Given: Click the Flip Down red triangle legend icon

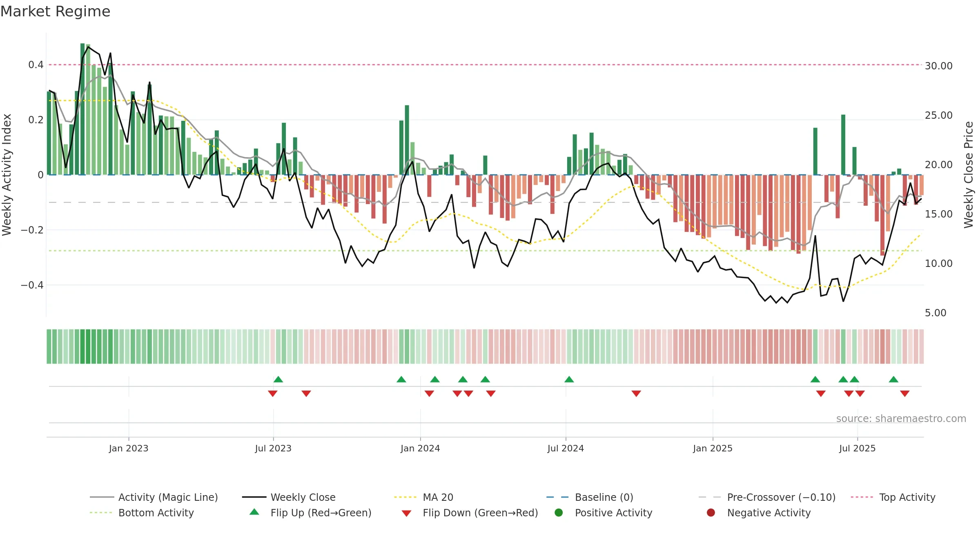Looking at the screenshot, I should coord(406,513).
